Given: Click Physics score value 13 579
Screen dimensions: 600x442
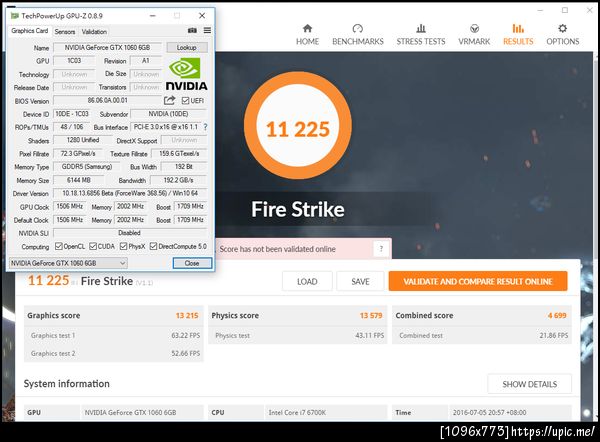Looking at the screenshot, I should coord(371,315).
